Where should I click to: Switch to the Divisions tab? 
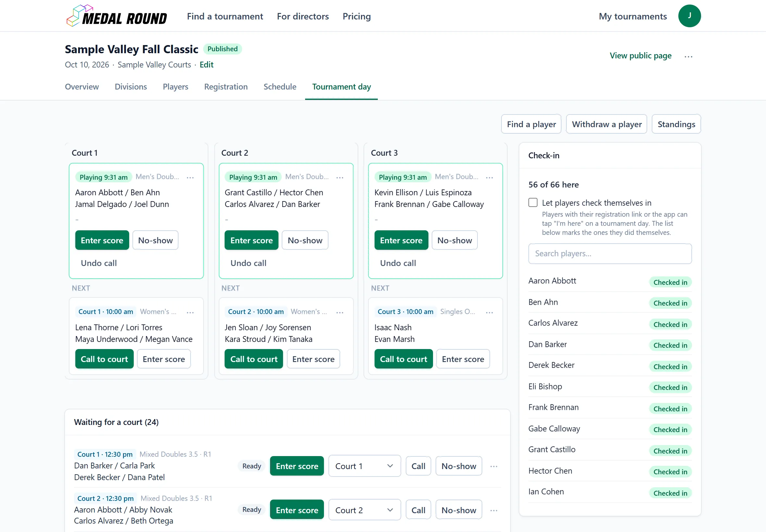point(131,87)
